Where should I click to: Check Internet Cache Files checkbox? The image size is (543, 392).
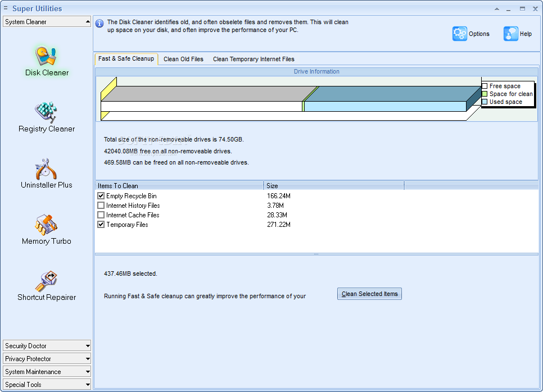(101, 215)
